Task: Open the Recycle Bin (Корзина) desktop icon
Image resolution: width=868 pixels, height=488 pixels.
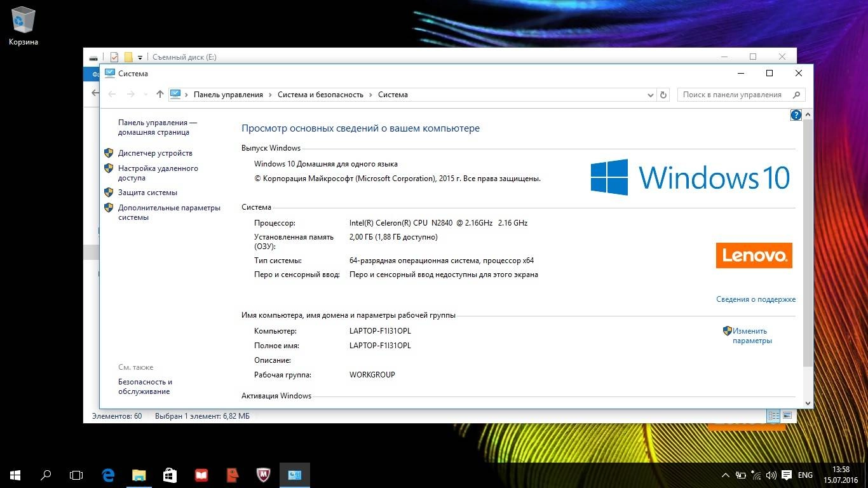Action: point(24,27)
